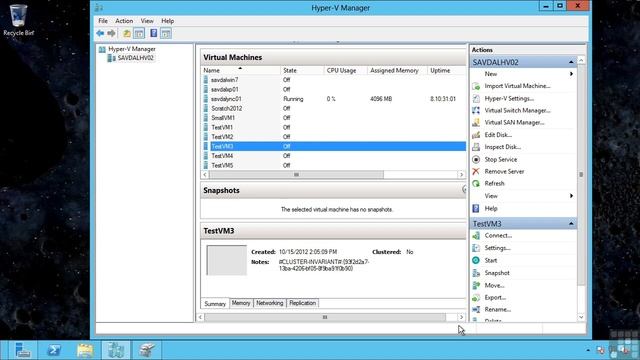
Task: Click the green Refresh icon
Action: (476, 184)
